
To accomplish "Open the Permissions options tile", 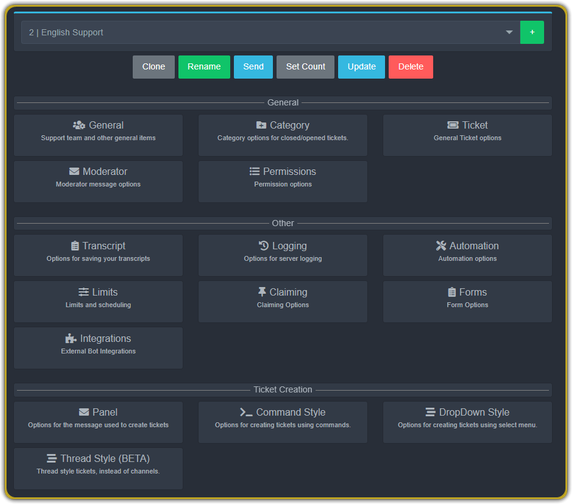I will [x=283, y=181].
